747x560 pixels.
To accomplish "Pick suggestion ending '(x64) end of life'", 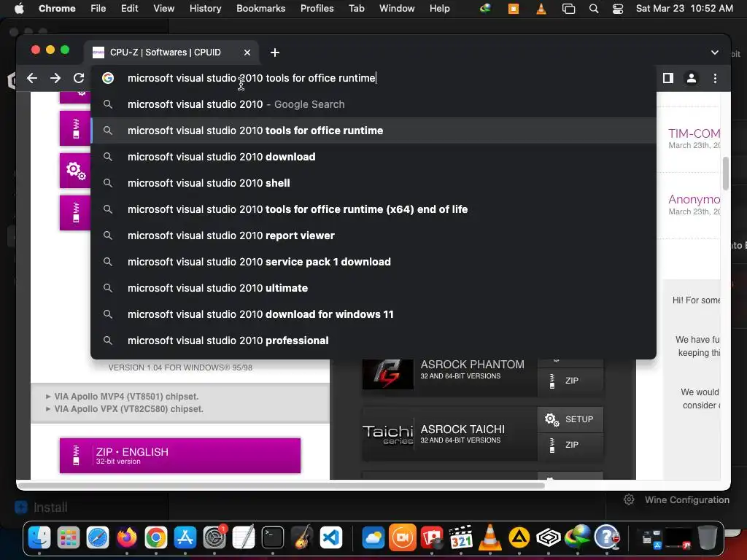I will pos(373,209).
